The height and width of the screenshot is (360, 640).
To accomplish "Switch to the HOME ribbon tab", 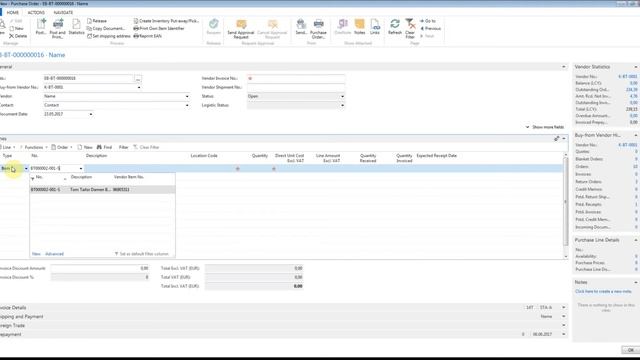I will coord(13,13).
